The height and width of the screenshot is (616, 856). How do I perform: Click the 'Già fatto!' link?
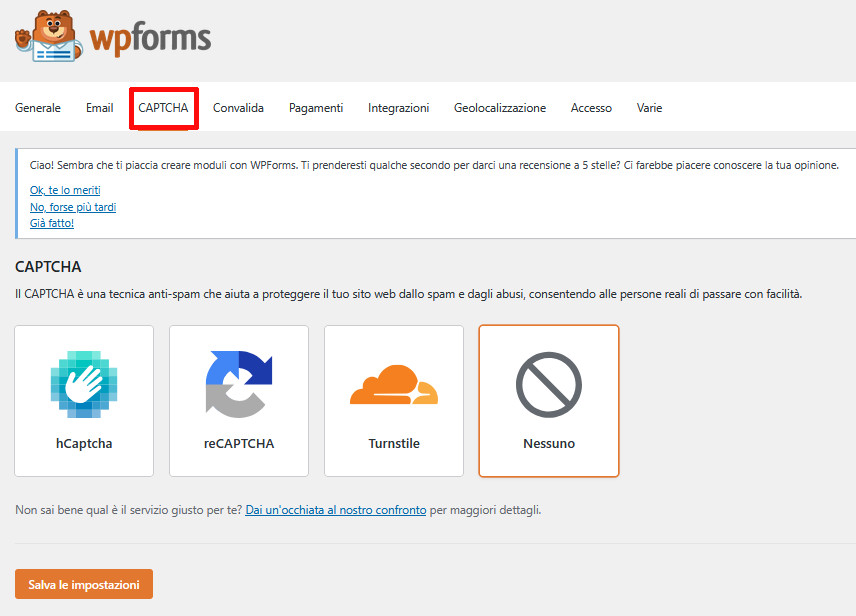[x=52, y=223]
